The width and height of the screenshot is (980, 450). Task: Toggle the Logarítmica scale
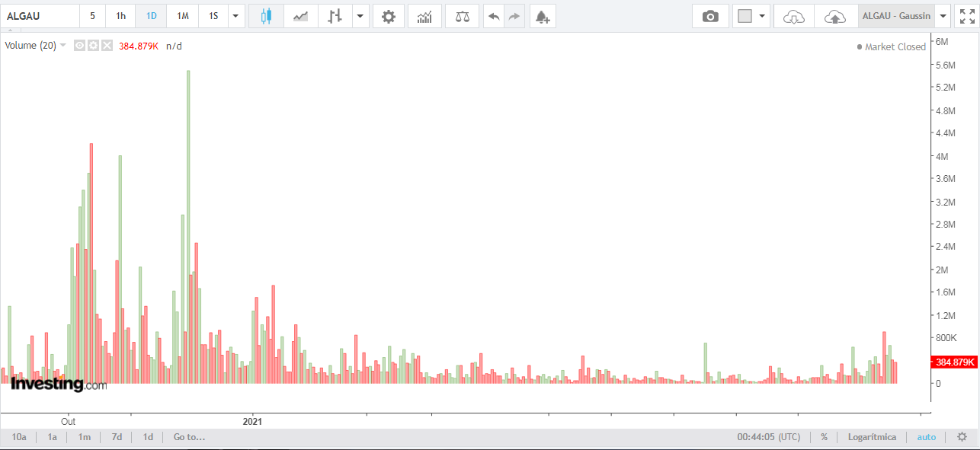coord(872,437)
